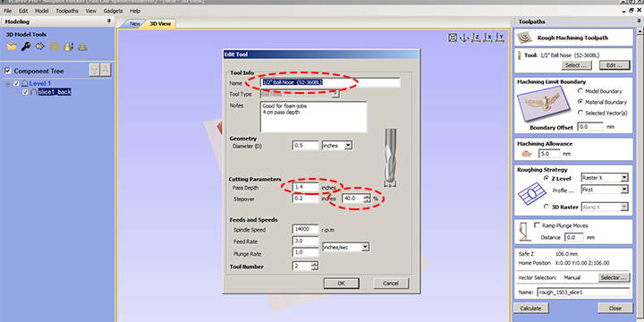Open the greyed Tool Type dropdown
The image size is (644, 322).
pyautogui.click(x=335, y=95)
